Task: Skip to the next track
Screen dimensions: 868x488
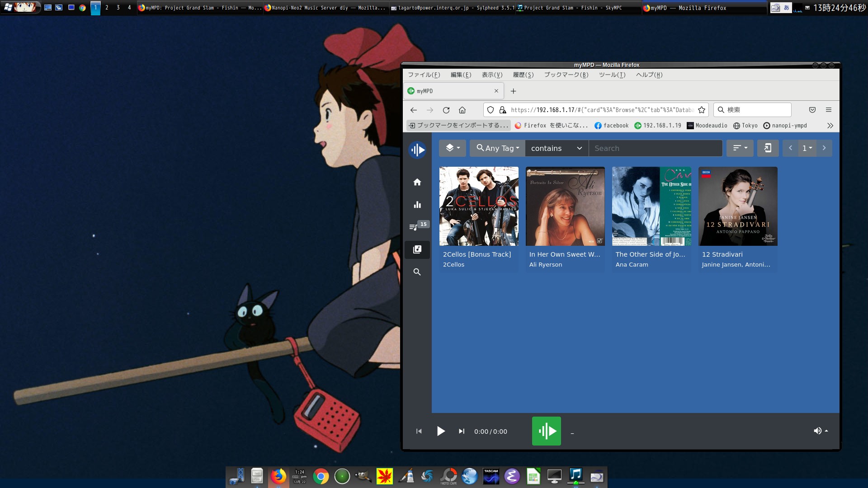Action: click(x=461, y=431)
